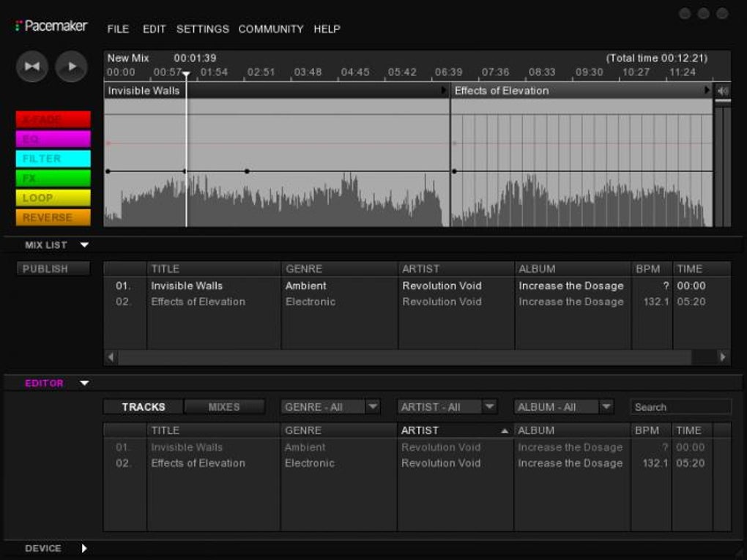Click the envelope point at Effects of Elevation start
747x560 pixels.
[x=454, y=171]
